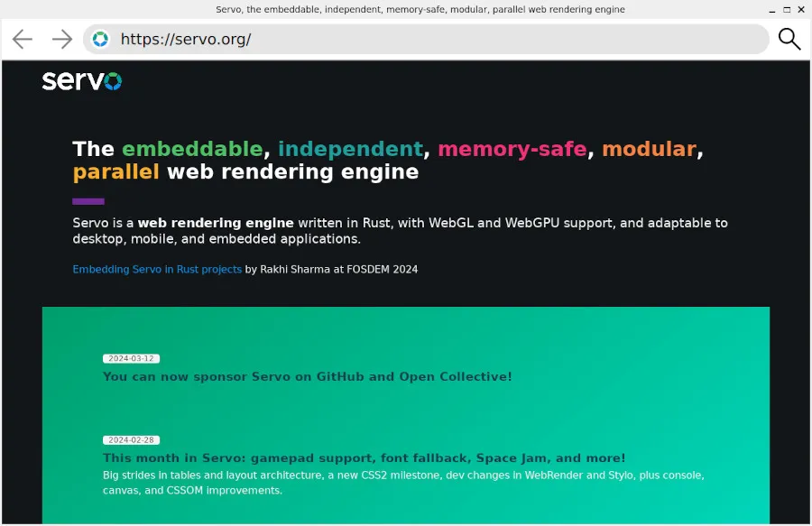Click the Servo favicon in the address bar
This screenshot has width=812, height=526.
(101, 39)
